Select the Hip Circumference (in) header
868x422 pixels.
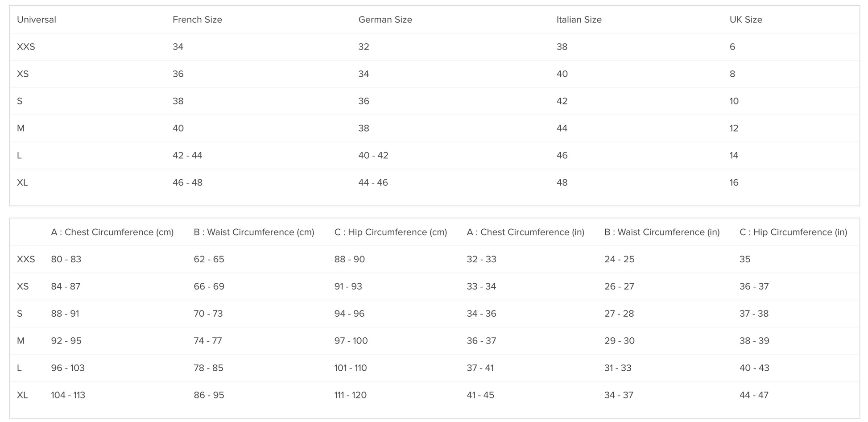793,232
